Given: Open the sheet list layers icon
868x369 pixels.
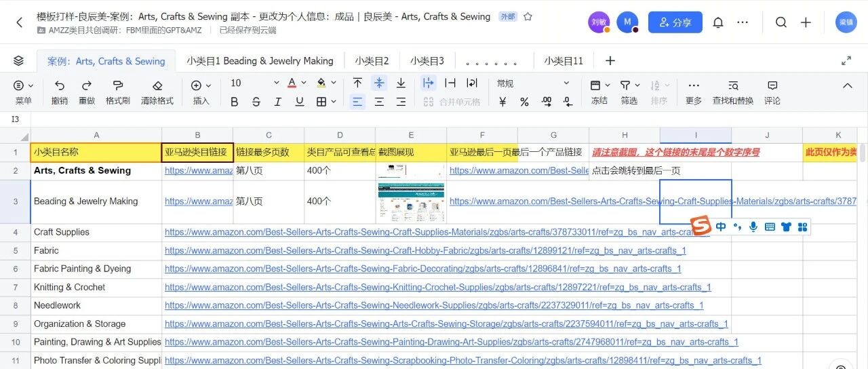Looking at the screenshot, I should click(x=18, y=61).
